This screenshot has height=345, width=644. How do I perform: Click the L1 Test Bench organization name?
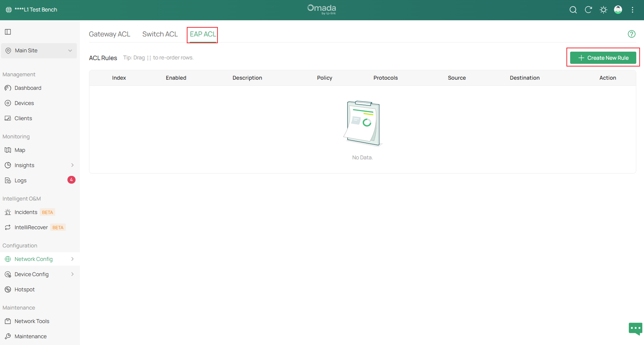(36, 10)
